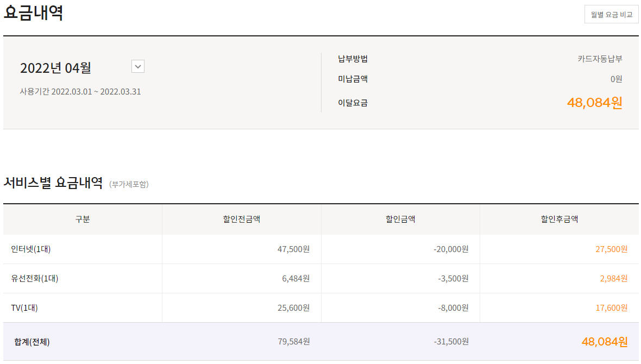The image size is (641, 364).
Task: Click the 구분 column header
Action: click(x=83, y=219)
